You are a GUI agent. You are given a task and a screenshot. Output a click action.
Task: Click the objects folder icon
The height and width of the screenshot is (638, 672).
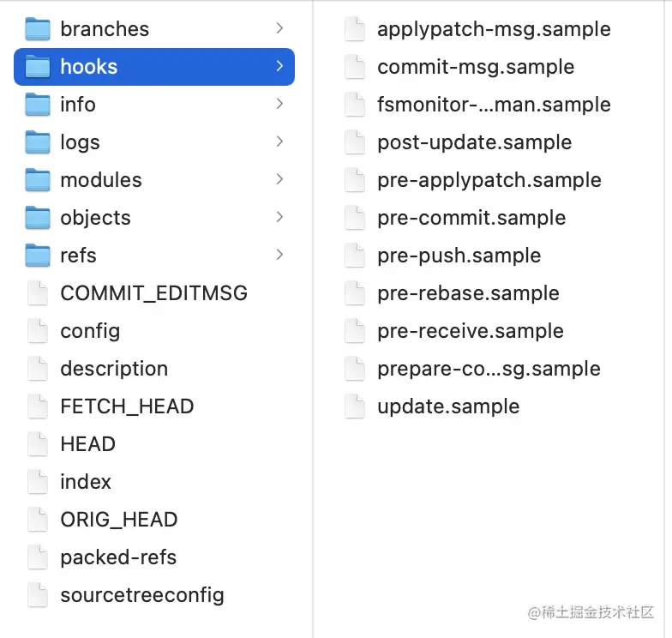(x=38, y=218)
